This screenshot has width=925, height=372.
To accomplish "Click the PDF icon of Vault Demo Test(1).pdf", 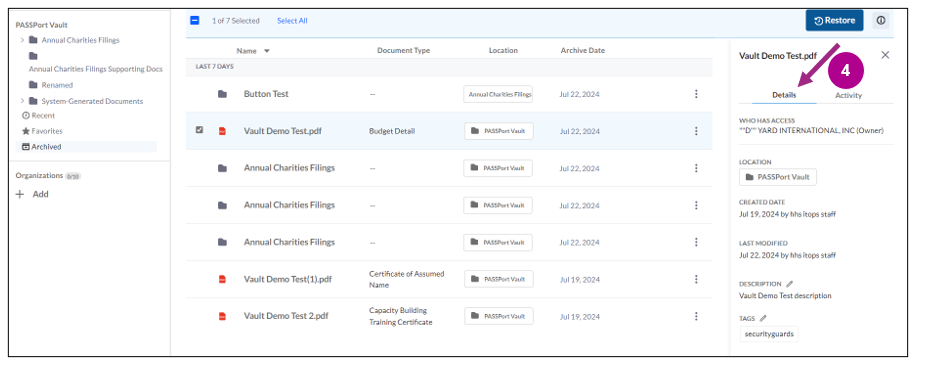I will pos(222,279).
